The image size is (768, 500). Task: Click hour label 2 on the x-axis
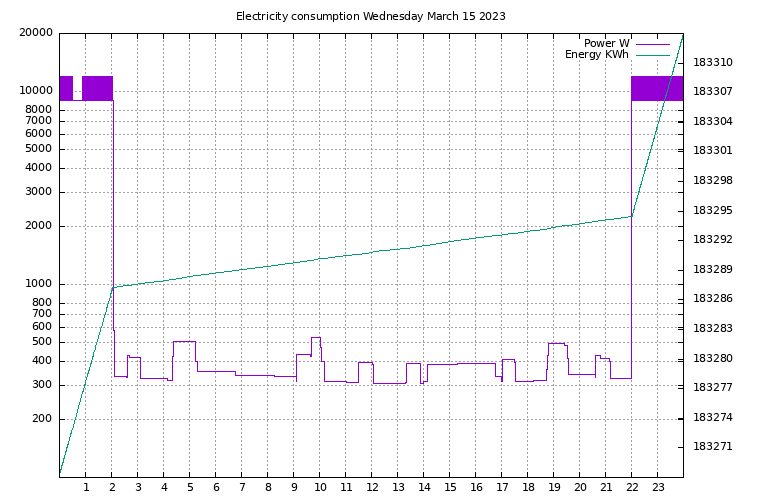[x=112, y=487]
